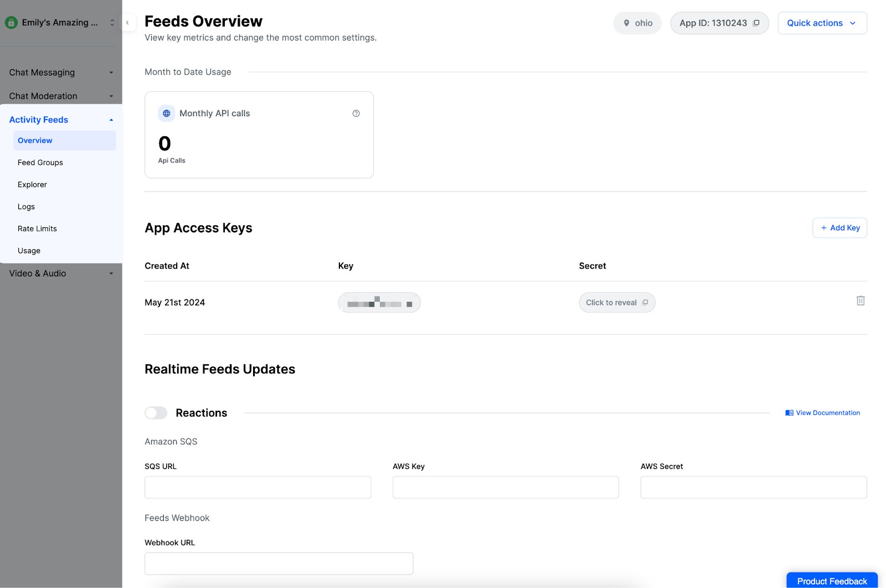The width and height of the screenshot is (886, 588).
Task: Open Product Feedback
Action: pos(832,581)
